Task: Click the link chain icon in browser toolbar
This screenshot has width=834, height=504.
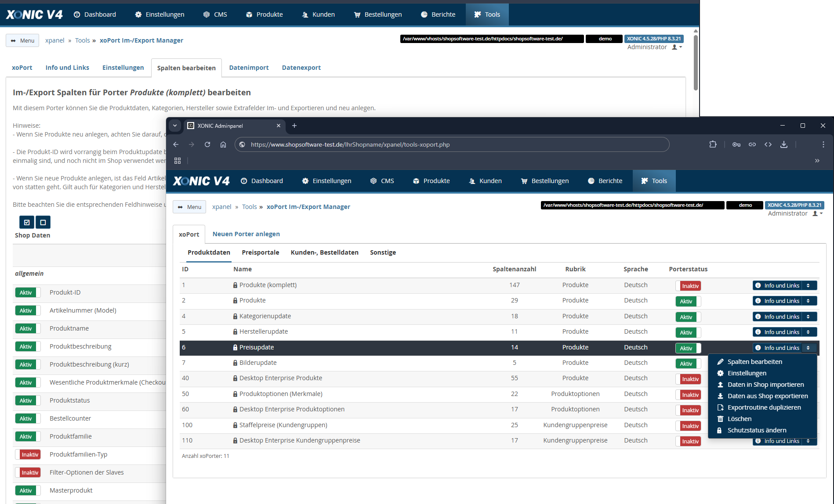Action: click(x=752, y=144)
